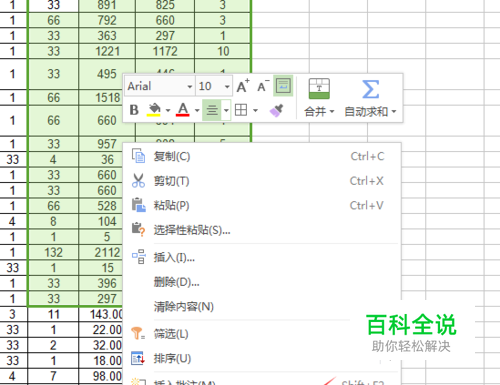Open the font size 10 dropdown
Image resolution: width=500 pixels, height=385 pixels.
click(x=227, y=87)
